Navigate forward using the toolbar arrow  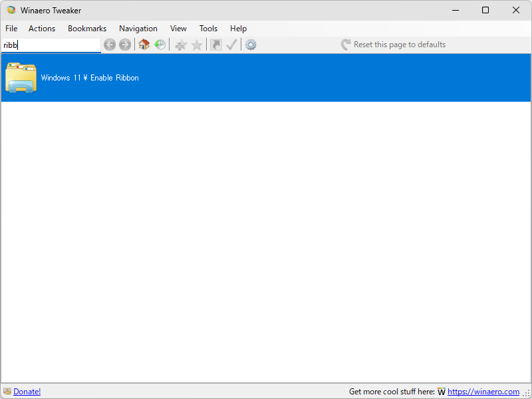(125, 45)
